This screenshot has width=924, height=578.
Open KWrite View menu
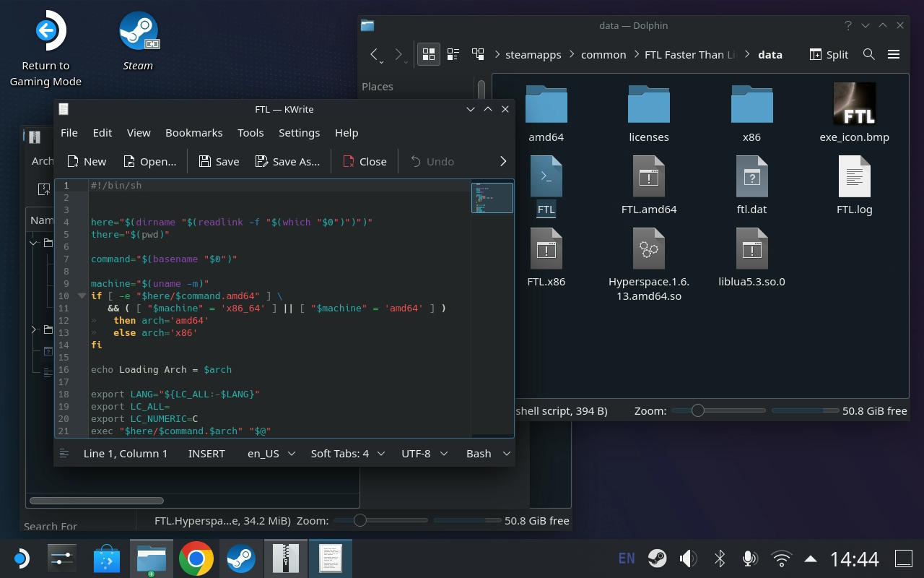139,132
